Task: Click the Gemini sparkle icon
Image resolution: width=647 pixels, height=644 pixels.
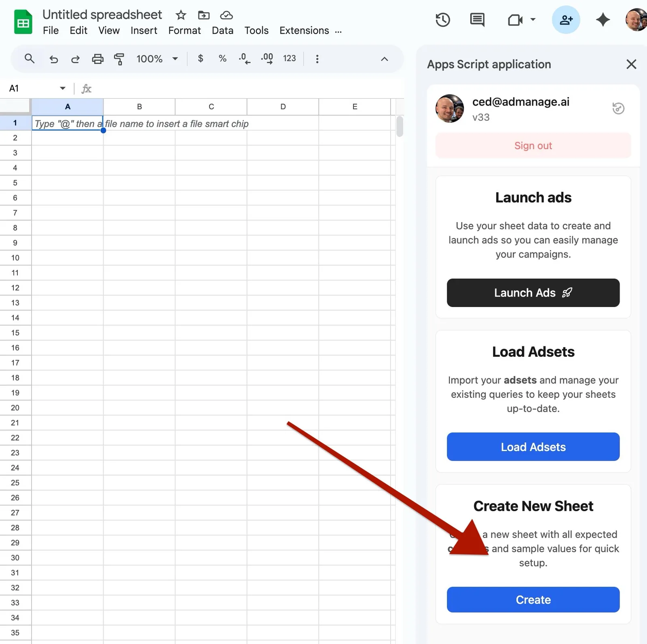Action: (x=603, y=20)
